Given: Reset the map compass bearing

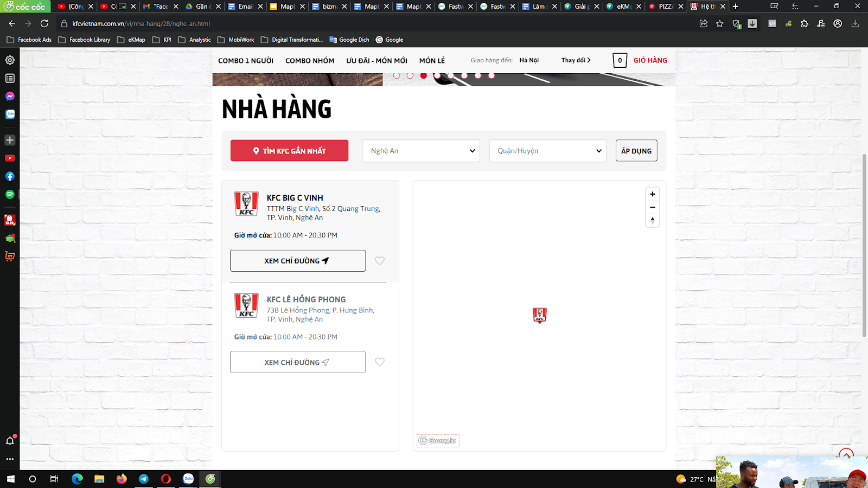Looking at the screenshot, I should coord(653,220).
